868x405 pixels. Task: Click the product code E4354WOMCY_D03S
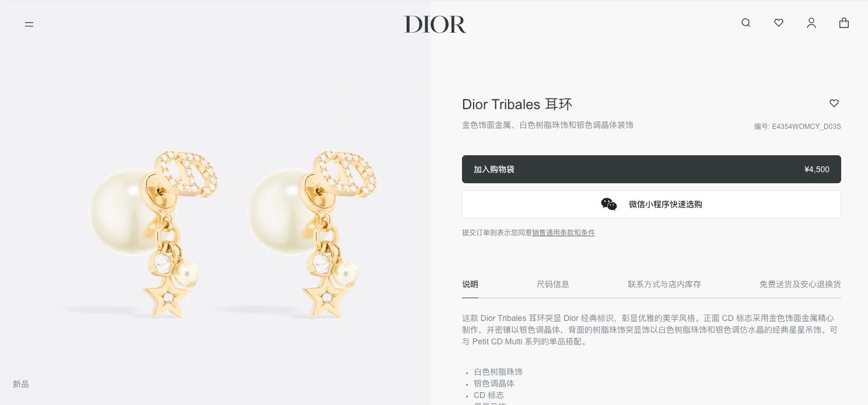[x=806, y=127]
